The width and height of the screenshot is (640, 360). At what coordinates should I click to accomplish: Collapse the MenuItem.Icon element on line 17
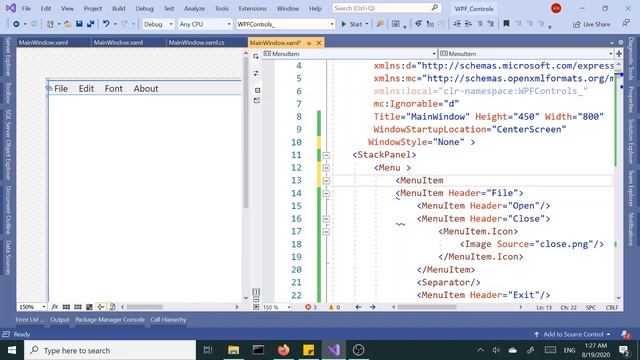(x=326, y=232)
